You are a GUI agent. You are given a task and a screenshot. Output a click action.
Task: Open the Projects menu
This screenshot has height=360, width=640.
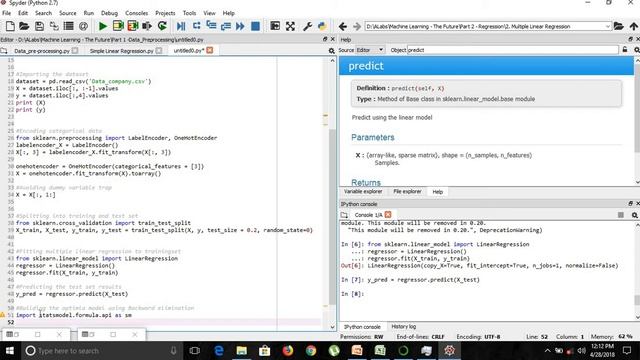[165, 13]
